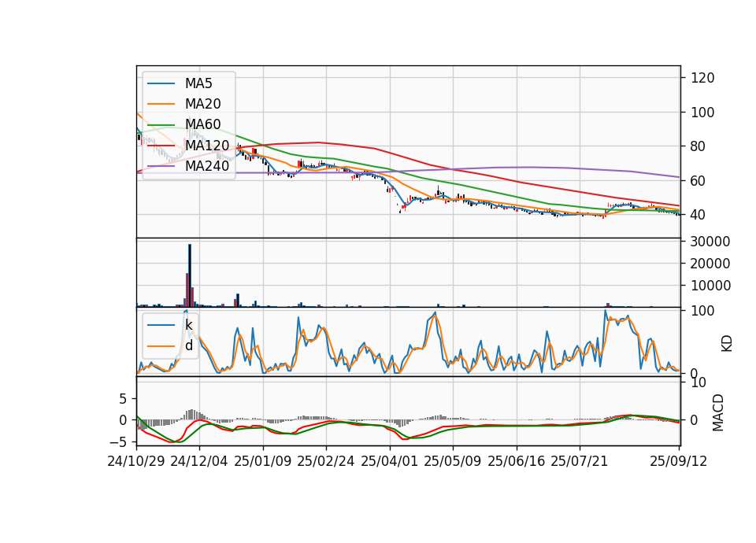This screenshot has width=756, height=543.
Task: Click the 30000 volume axis tick
Action: click(x=710, y=242)
